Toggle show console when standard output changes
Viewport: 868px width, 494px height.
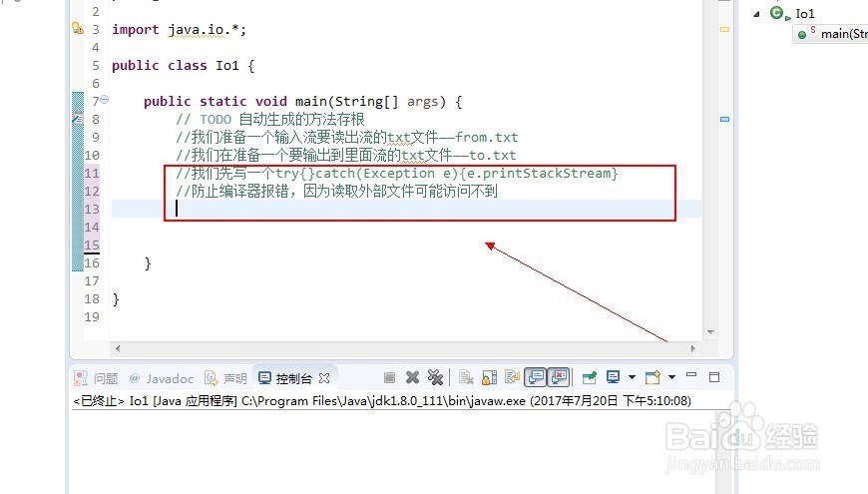(x=536, y=377)
